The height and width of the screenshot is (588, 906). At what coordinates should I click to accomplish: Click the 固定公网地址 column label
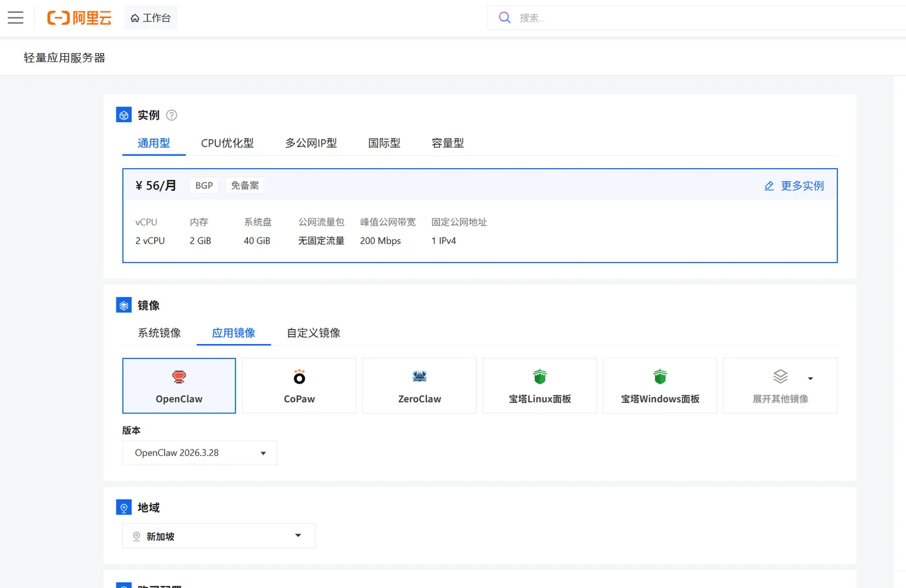[459, 222]
